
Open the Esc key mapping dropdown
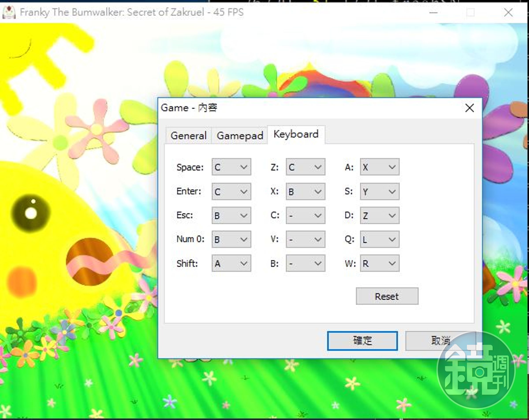[x=231, y=215]
